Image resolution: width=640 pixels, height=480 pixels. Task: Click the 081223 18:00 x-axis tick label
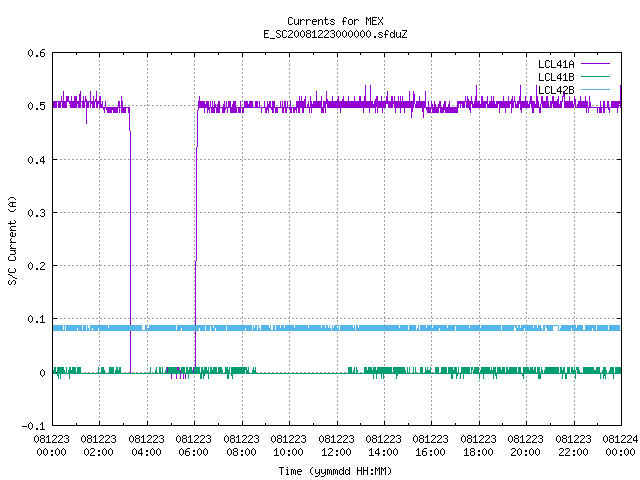(x=479, y=445)
